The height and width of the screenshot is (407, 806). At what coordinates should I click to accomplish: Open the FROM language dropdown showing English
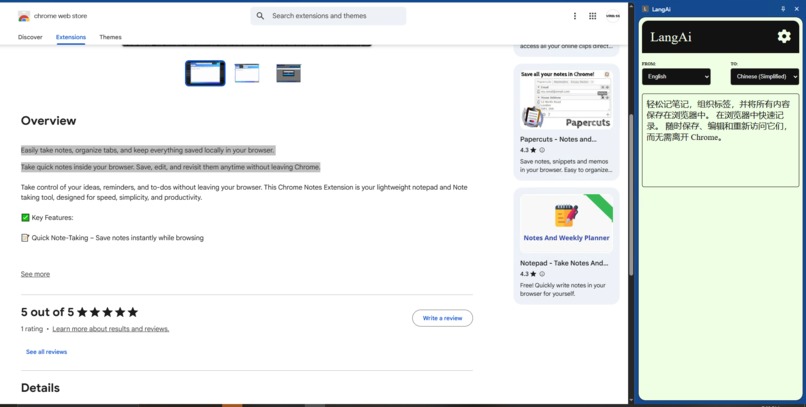[x=676, y=77]
